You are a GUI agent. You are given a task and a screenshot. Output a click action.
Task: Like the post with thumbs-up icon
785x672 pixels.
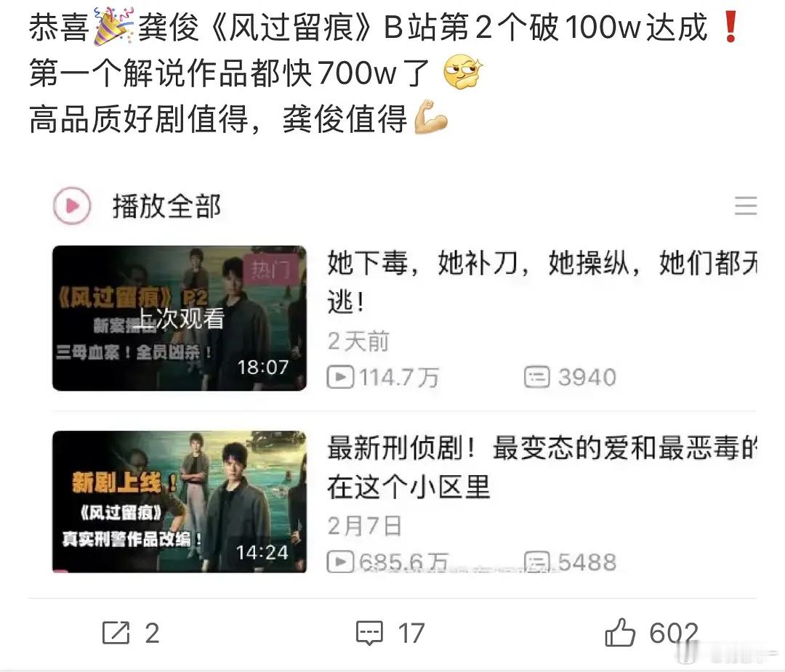(x=620, y=633)
